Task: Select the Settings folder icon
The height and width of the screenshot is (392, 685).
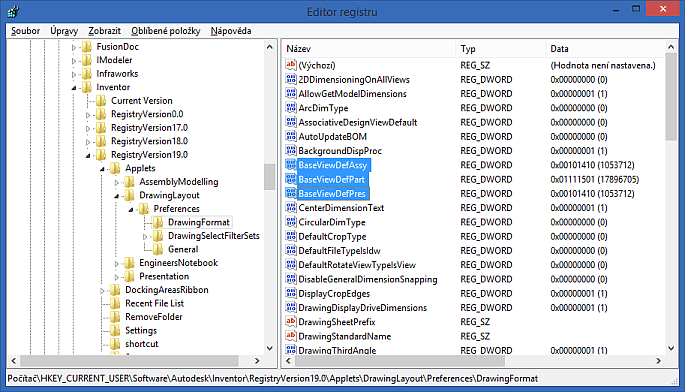Action: [x=115, y=331]
